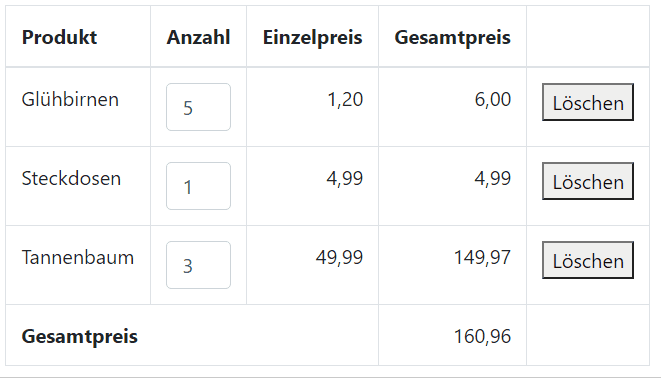The image size is (661, 378).
Task: Remove Tannenbaum using its Löschen button
Action: click(x=588, y=260)
